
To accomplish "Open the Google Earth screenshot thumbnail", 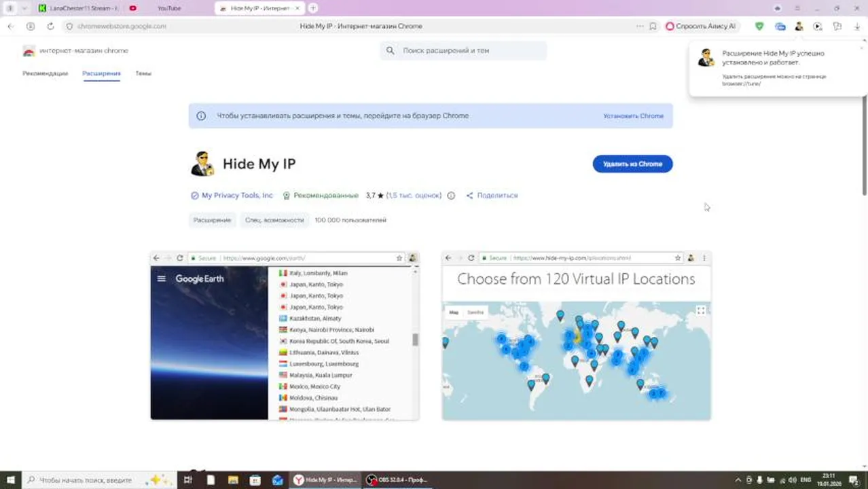I will pos(285,336).
